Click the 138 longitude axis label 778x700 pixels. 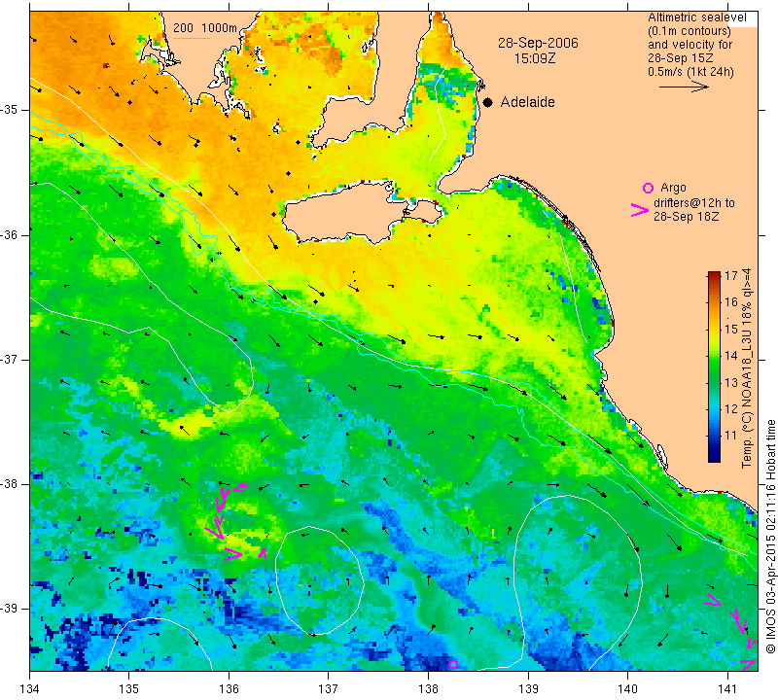pos(428,689)
